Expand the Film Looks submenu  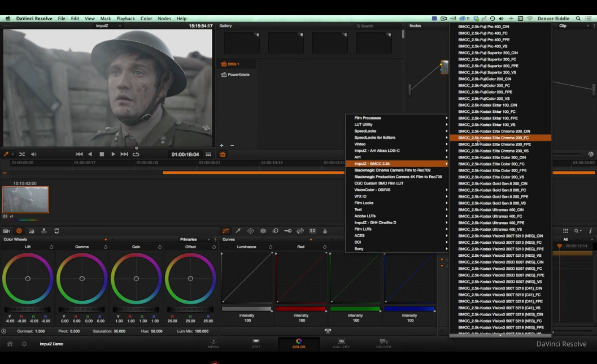pos(397,203)
